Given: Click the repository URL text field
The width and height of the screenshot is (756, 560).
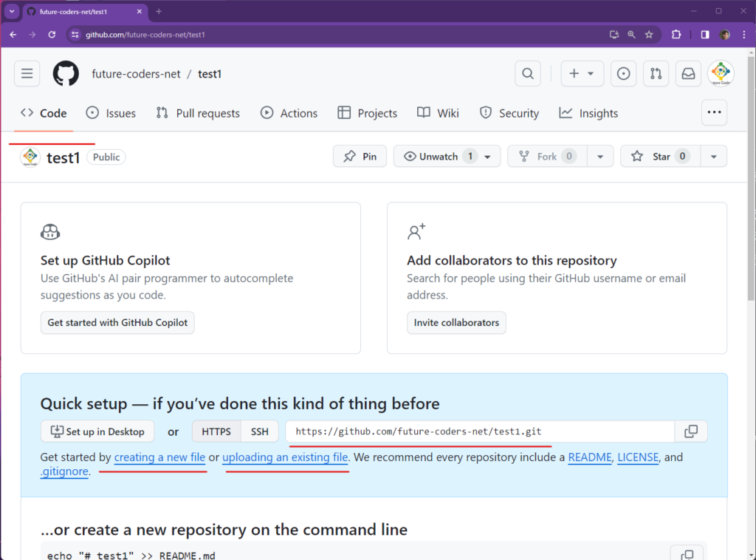Looking at the screenshot, I should [480, 431].
